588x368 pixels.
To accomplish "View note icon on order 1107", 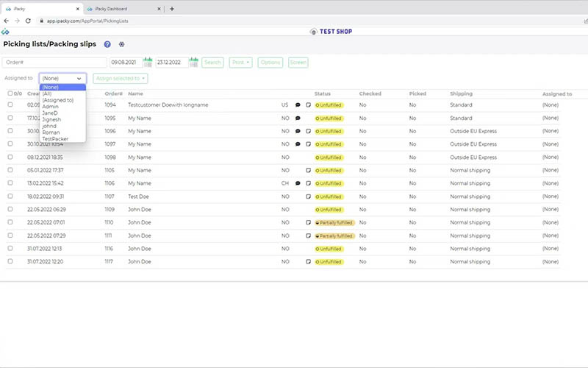I will click(308, 197).
